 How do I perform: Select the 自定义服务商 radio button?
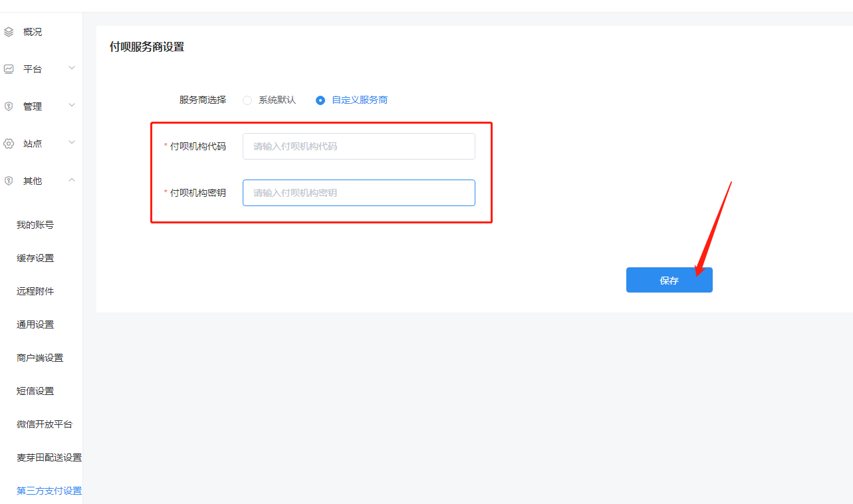[x=320, y=100]
